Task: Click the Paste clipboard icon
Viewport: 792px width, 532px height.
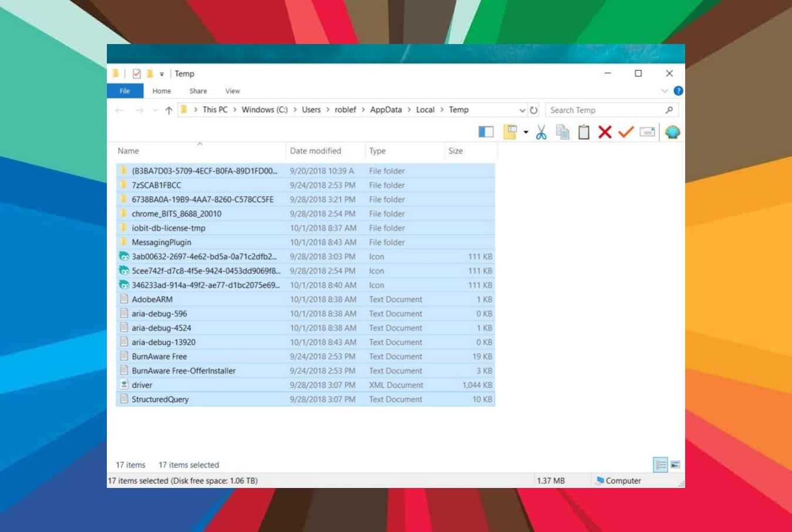Action: 584,132
